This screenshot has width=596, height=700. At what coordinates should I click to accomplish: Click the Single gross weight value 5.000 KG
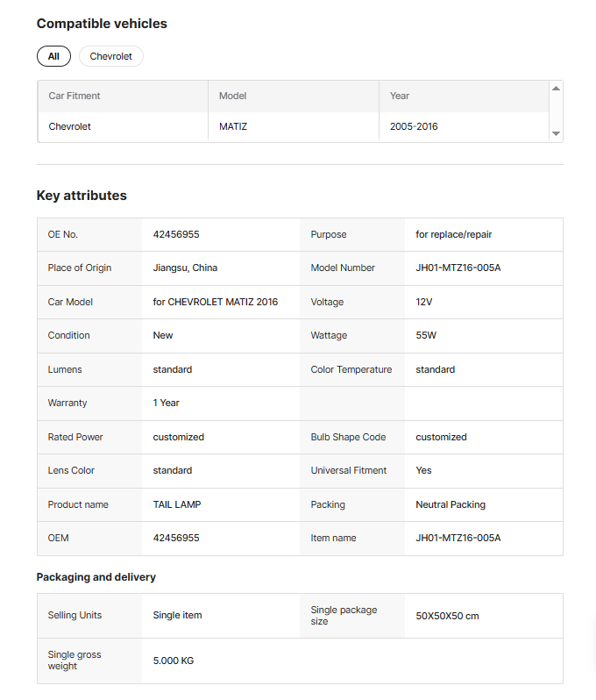click(174, 661)
